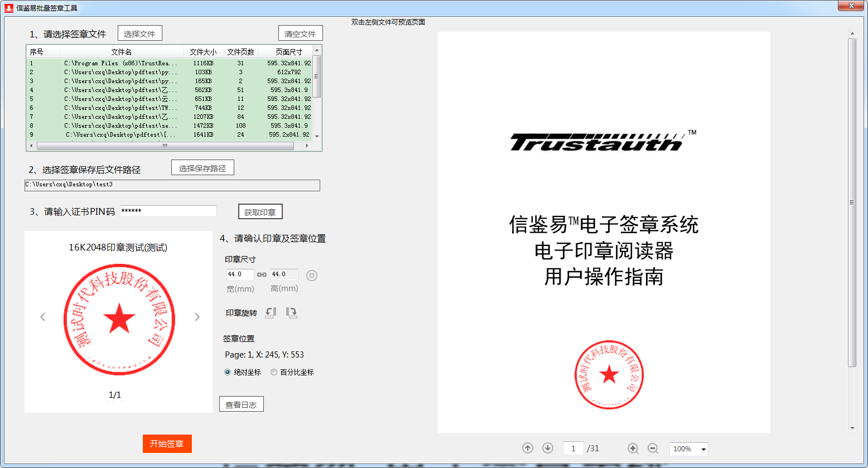Click the red seal preview image in left panel

pyautogui.click(x=119, y=320)
